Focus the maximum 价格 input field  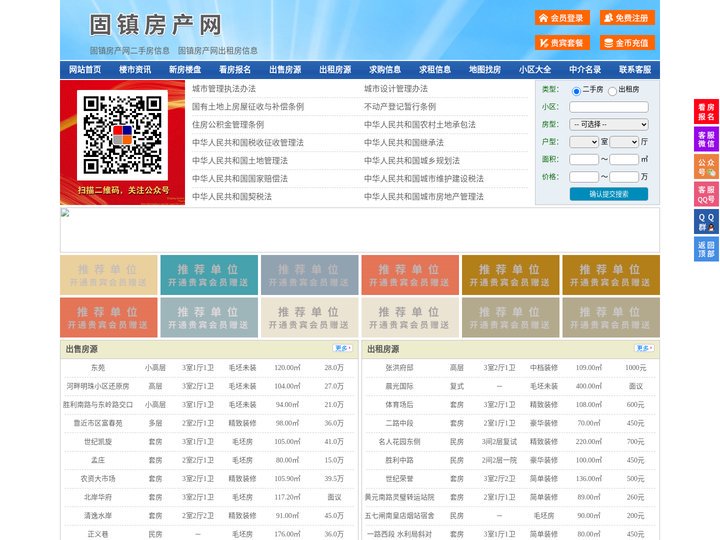point(624,177)
